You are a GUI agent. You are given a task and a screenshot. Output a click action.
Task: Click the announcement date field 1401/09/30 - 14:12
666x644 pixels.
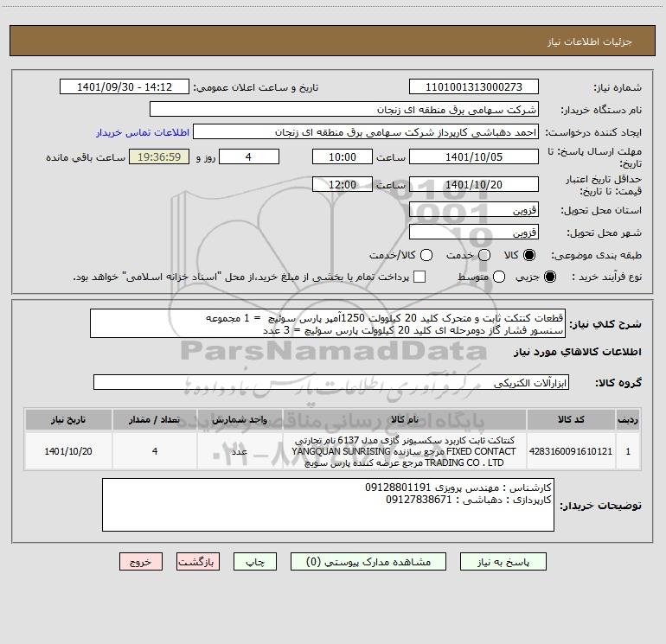click(125, 87)
